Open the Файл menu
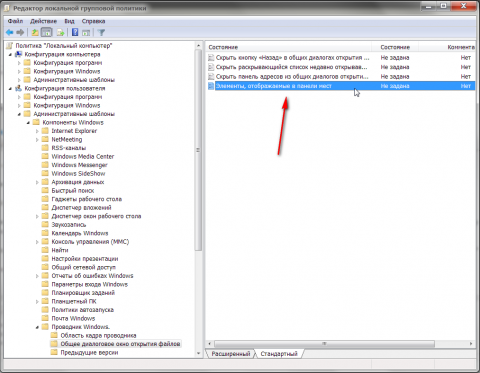Screen dimensions: 480x373 (x=15, y=21)
